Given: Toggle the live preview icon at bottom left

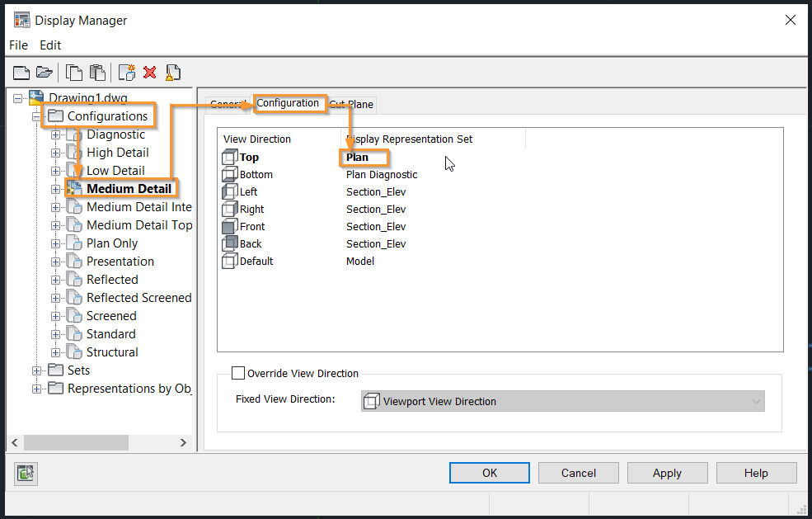Looking at the screenshot, I should coord(26,473).
